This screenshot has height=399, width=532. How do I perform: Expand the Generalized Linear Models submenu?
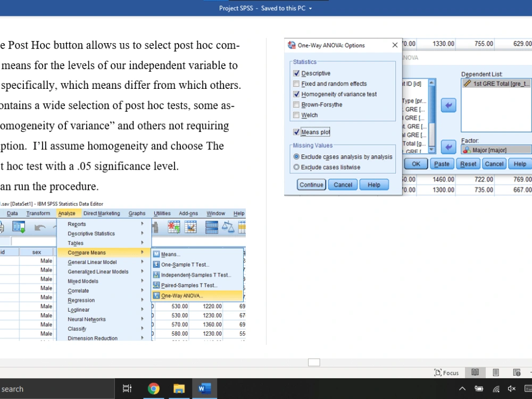click(104, 271)
